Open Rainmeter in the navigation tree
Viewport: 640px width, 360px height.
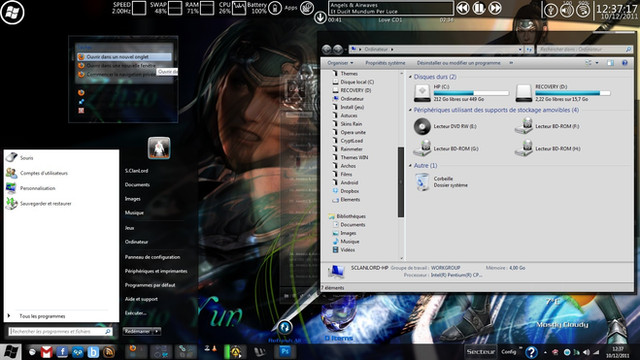pos(351,149)
